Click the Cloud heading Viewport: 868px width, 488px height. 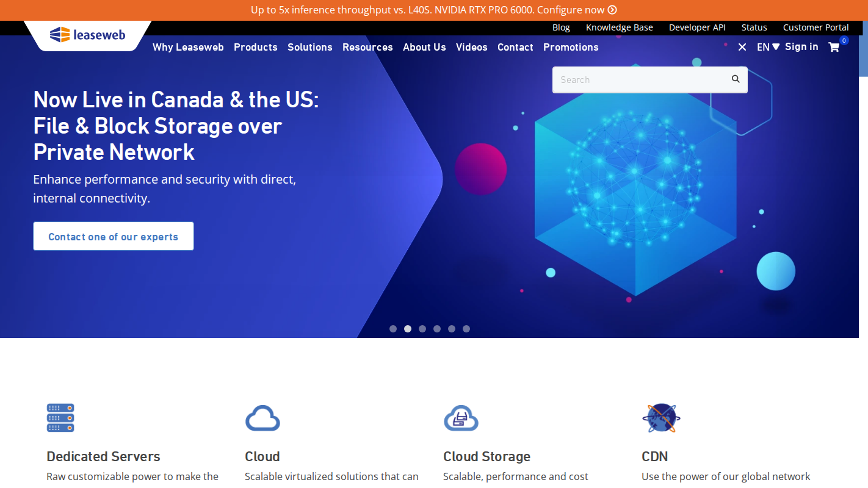click(x=262, y=456)
